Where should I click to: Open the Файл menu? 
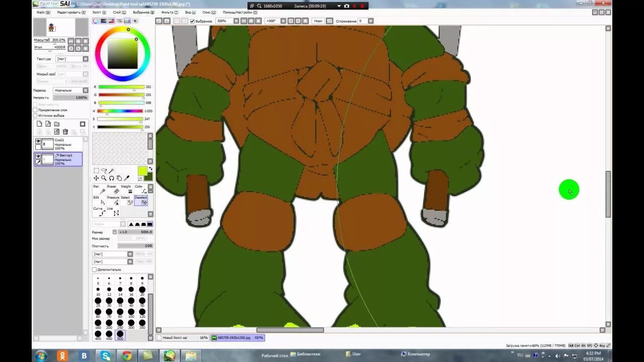[42, 12]
